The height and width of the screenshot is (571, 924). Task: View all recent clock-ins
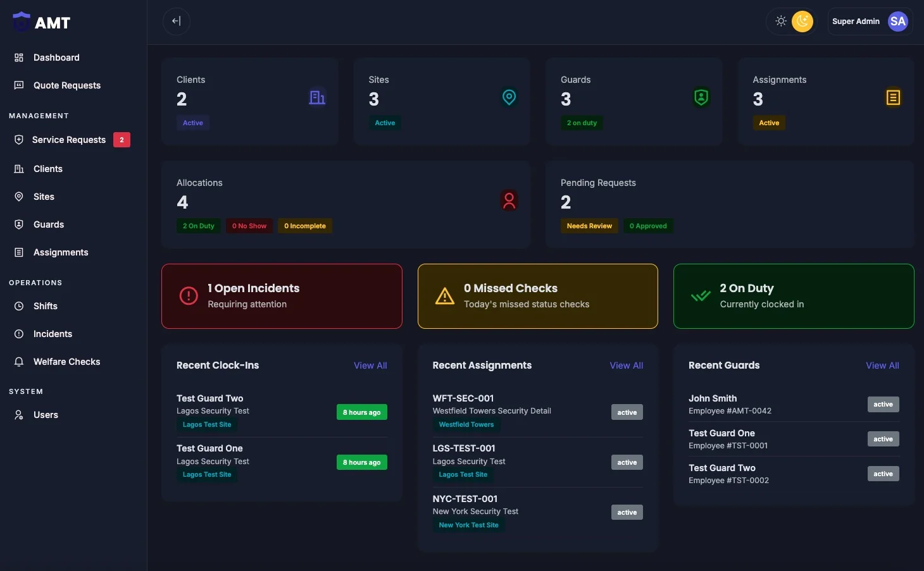click(370, 365)
